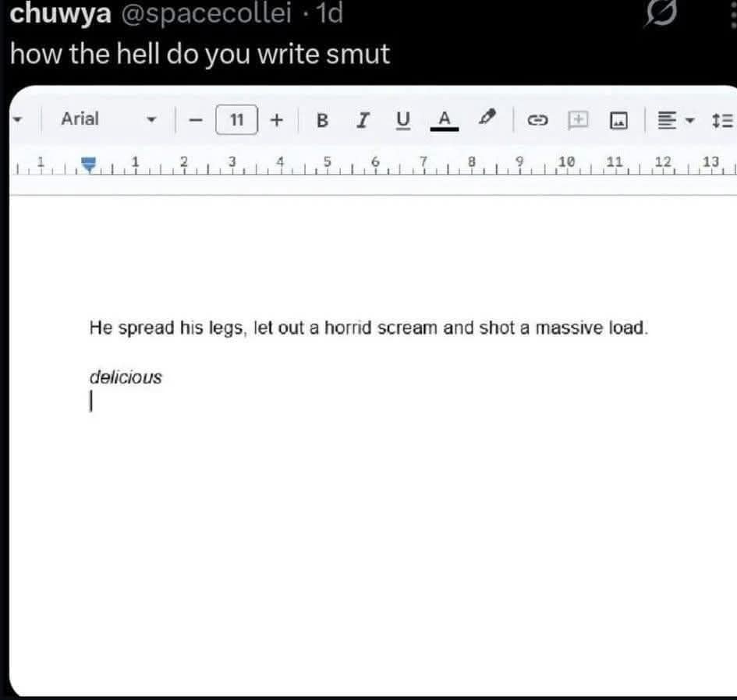The height and width of the screenshot is (700, 737).
Task: Open the line spacing menu
Action: tap(724, 120)
